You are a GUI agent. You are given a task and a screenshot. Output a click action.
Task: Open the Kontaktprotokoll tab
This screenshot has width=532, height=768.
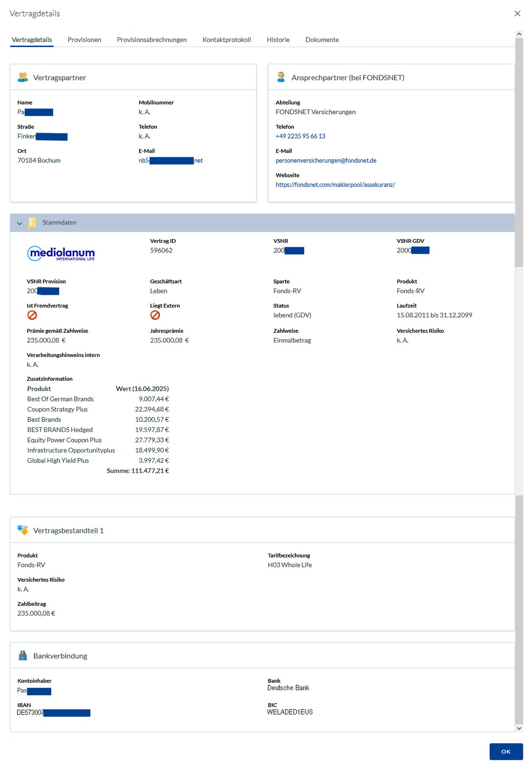pos(227,39)
